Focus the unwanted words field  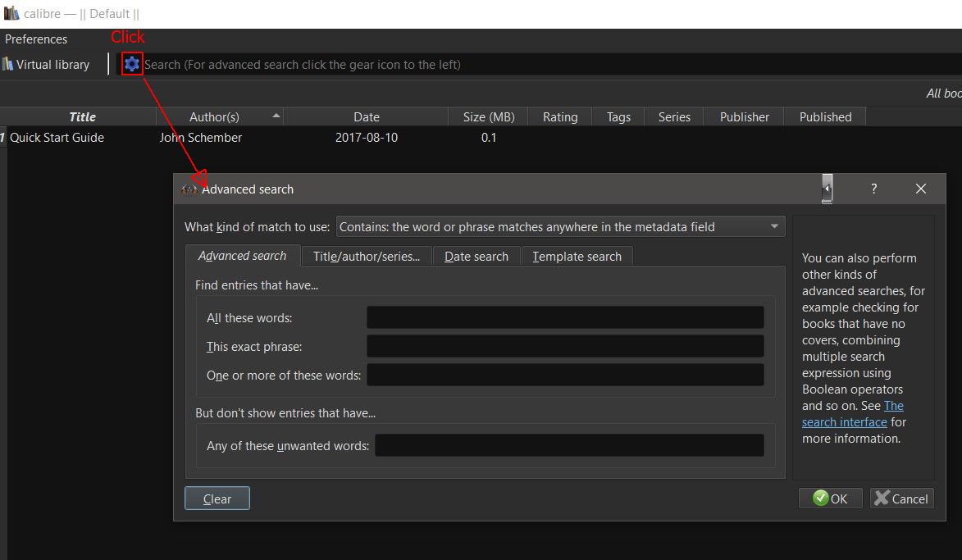(569, 445)
